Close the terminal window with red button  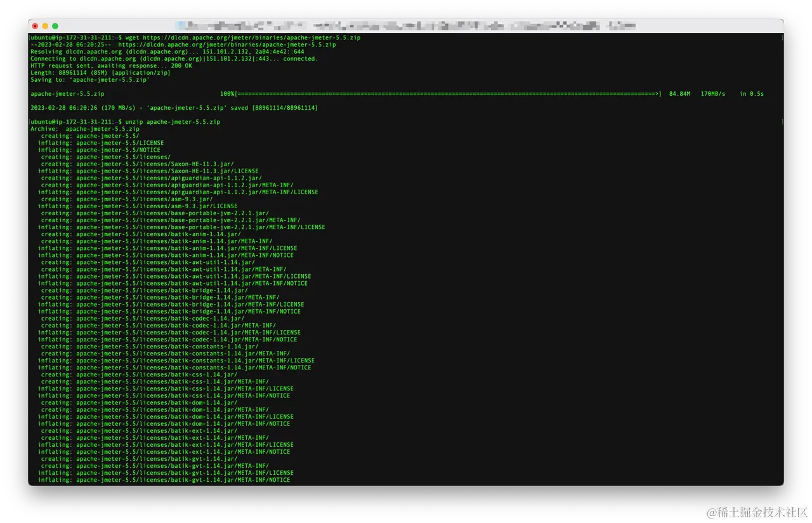click(35, 26)
